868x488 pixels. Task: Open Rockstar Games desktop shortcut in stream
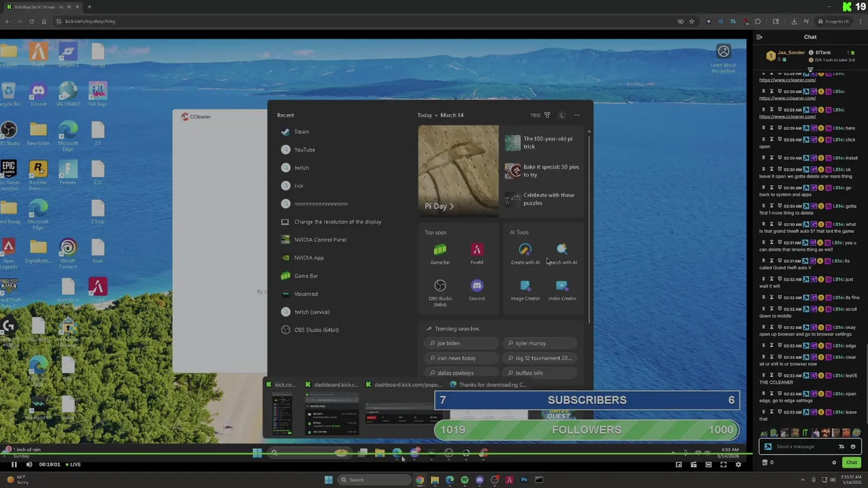(x=39, y=172)
